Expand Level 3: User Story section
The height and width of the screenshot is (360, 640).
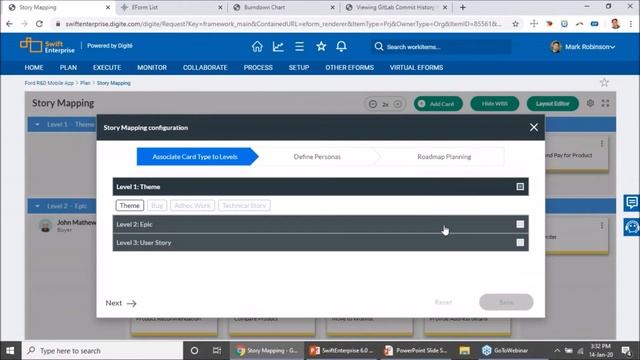pyautogui.click(x=520, y=242)
